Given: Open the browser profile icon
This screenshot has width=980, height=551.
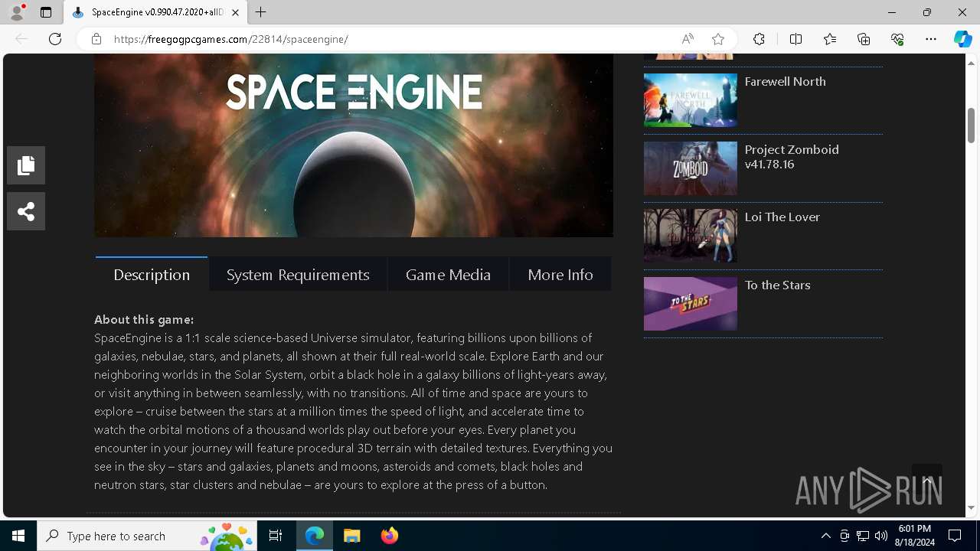Looking at the screenshot, I should [17, 12].
